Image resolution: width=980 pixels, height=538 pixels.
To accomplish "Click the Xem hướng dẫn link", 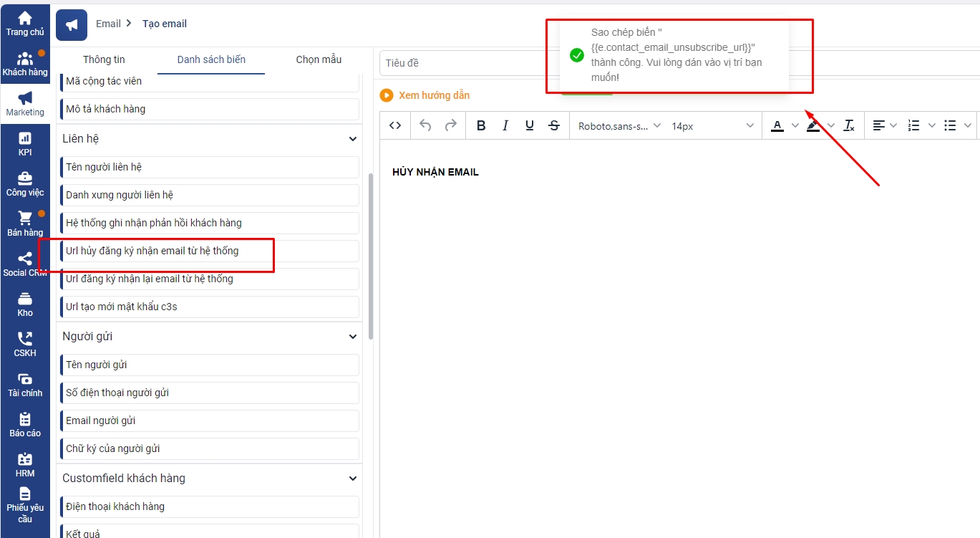I will (x=434, y=95).
